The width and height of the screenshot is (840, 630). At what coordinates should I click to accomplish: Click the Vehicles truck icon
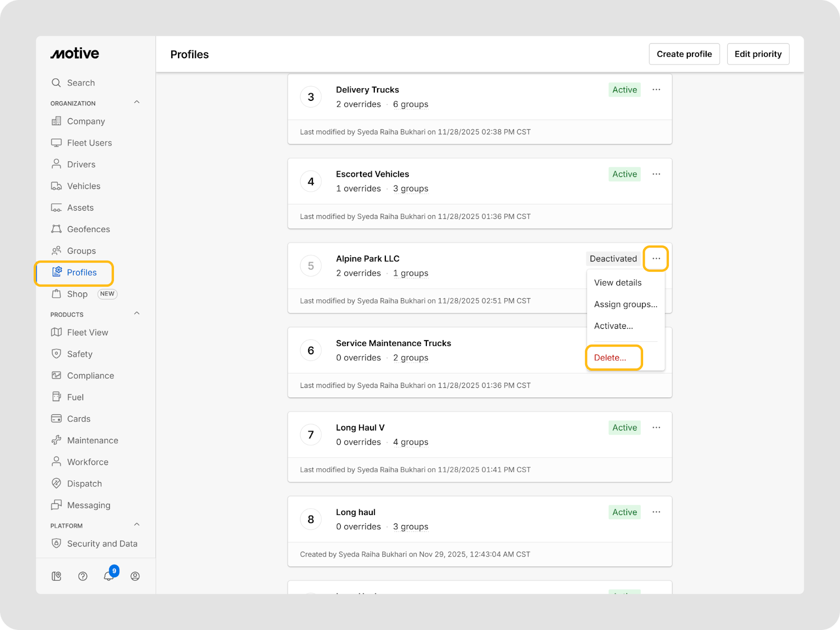coord(56,186)
